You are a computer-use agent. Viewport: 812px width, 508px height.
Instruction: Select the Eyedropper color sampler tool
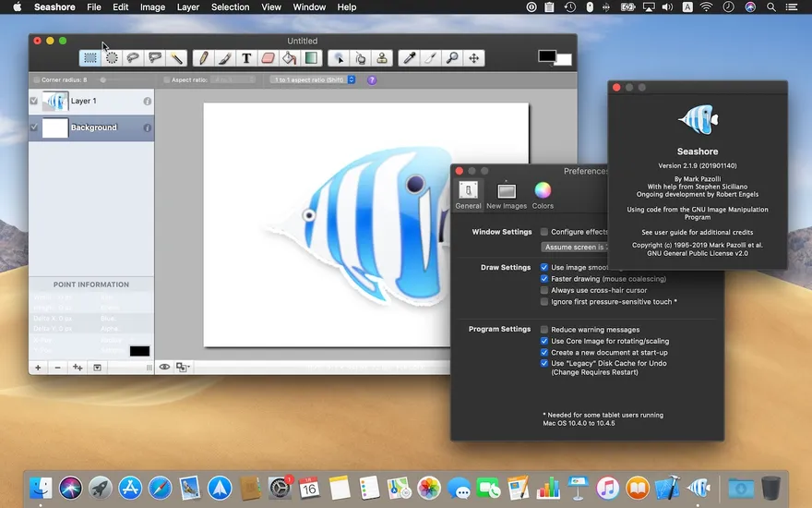[409, 58]
